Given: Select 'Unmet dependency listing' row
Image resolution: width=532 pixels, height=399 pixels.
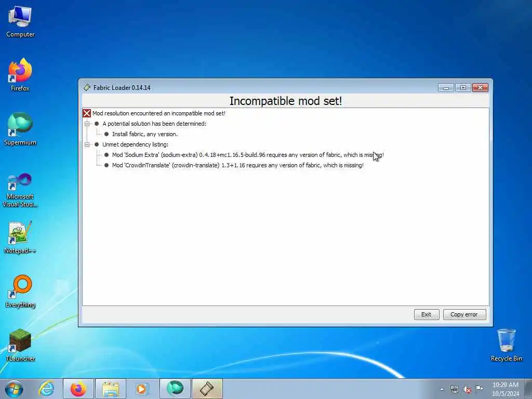Looking at the screenshot, I should pyautogui.click(x=136, y=144).
